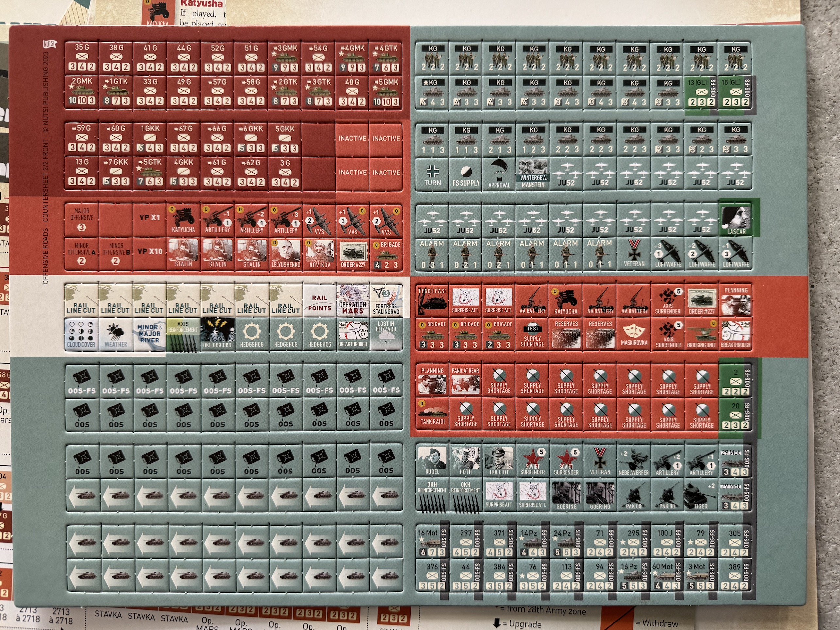The width and height of the screenshot is (840, 630).
Task: Select the FS SUPPLY counter
Action: [x=466, y=174]
